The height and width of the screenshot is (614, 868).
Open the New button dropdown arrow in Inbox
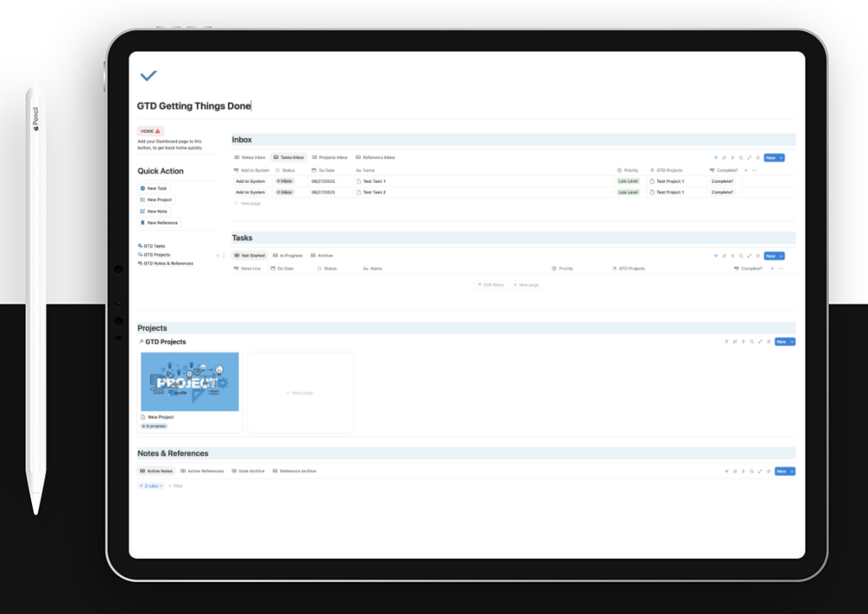tap(782, 158)
